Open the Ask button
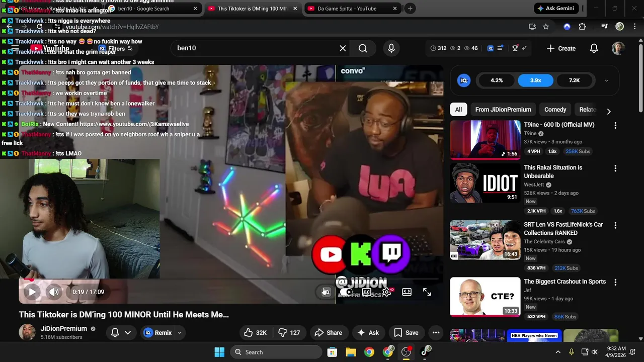The image size is (644, 362). (368, 332)
